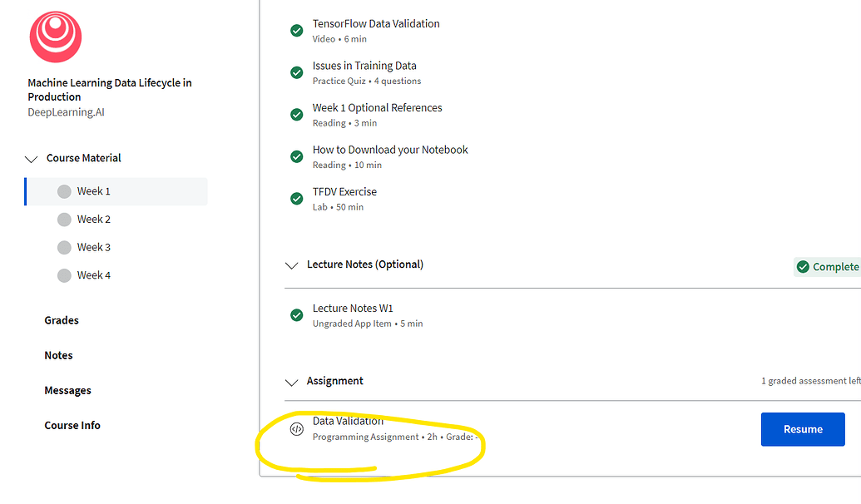Open the TFDV Exercise lab link

pyautogui.click(x=344, y=192)
